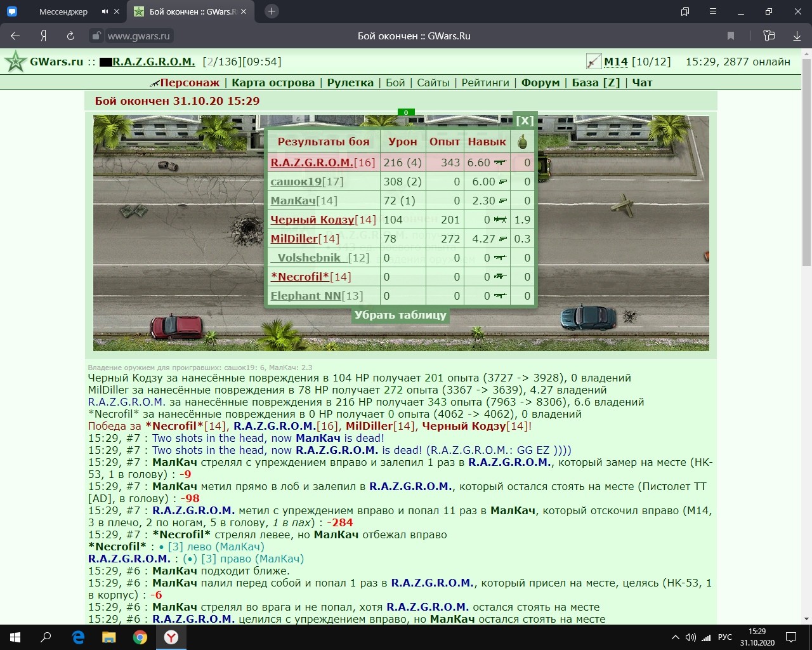
Task: Open the Yandex home button
Action: pyautogui.click(x=44, y=36)
